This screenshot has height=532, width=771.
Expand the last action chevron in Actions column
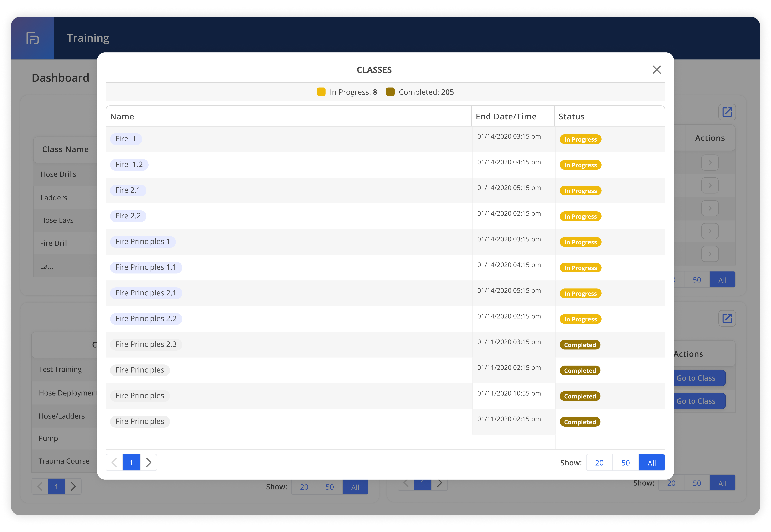(x=710, y=254)
